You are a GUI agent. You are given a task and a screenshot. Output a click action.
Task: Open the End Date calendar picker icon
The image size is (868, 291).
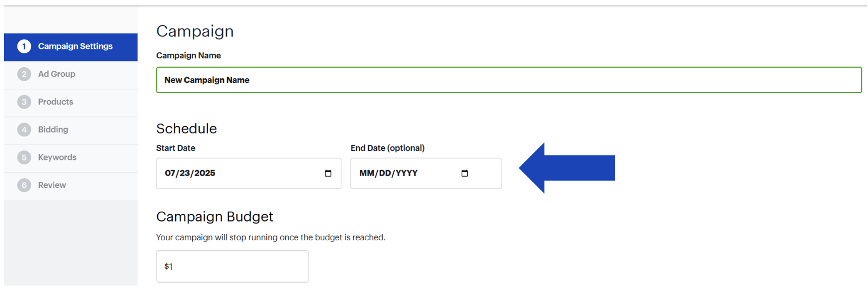click(x=465, y=173)
